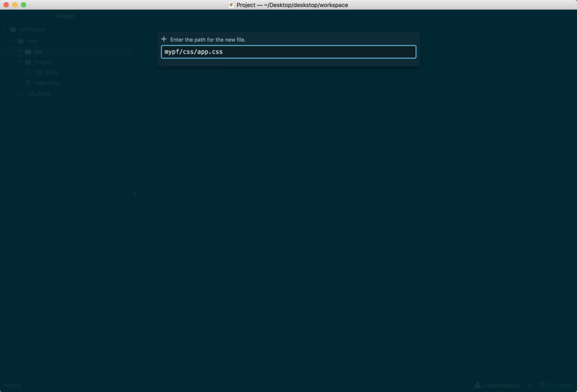The height and width of the screenshot is (392, 577).
Task: Open the 9 updates status link
Action: point(556,385)
